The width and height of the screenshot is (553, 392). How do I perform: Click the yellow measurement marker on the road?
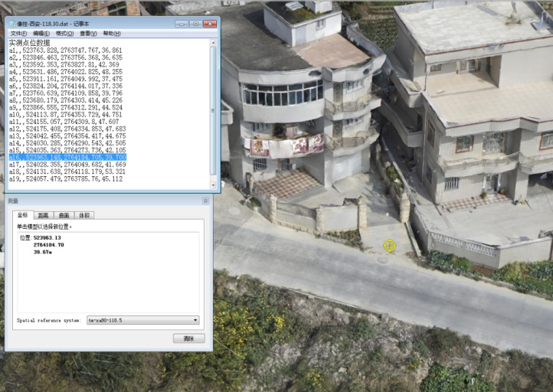[x=389, y=246]
